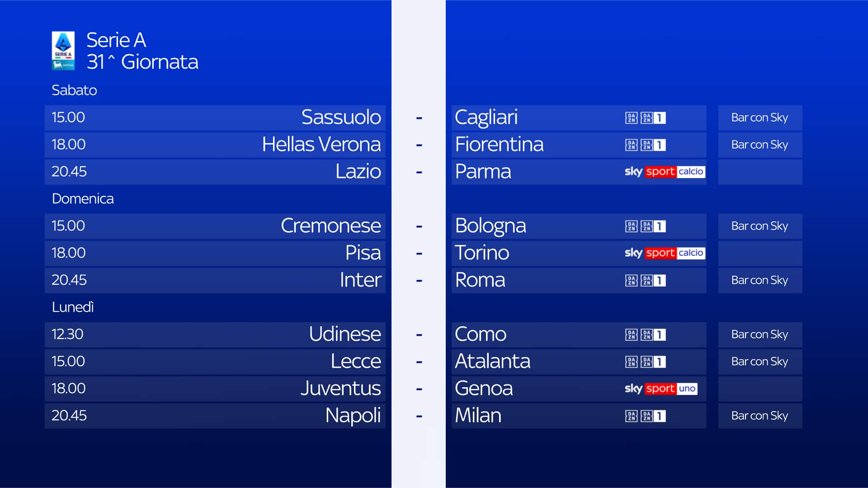868x488 pixels.
Task: Click the DAZN logo beside Milan
Action: point(631,416)
